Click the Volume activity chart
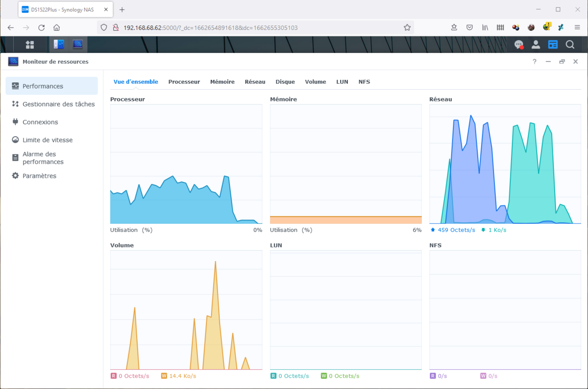Image resolution: width=588 pixels, height=389 pixels. point(186,311)
